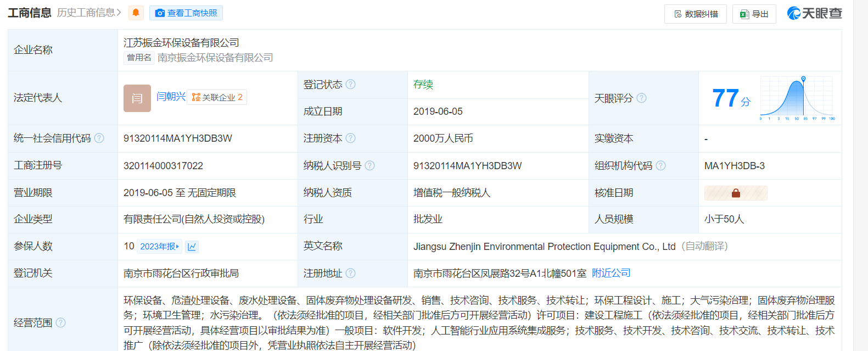Click help icon beside 组织机构代码
Viewport: 868px width, 351px height.
point(660,165)
